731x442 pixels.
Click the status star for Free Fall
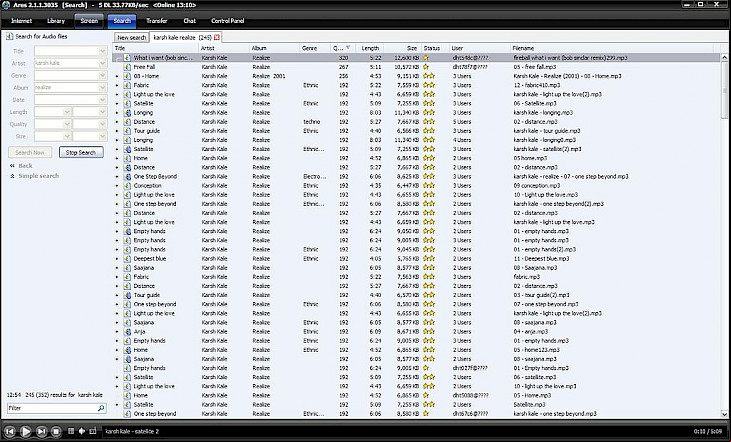click(x=426, y=67)
